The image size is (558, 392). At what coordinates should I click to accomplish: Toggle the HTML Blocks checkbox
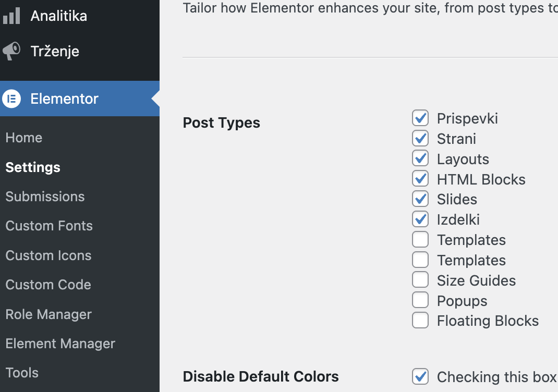[420, 179]
